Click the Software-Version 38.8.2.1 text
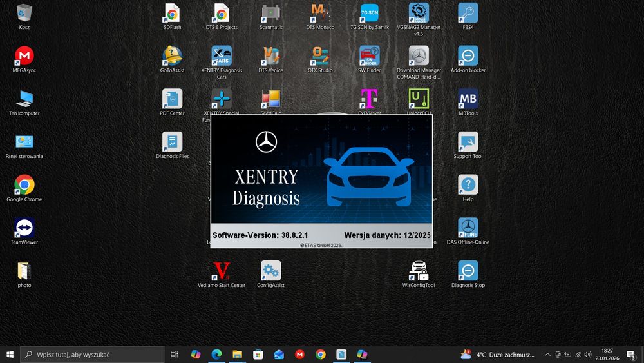This screenshot has height=363, width=644. (x=260, y=235)
